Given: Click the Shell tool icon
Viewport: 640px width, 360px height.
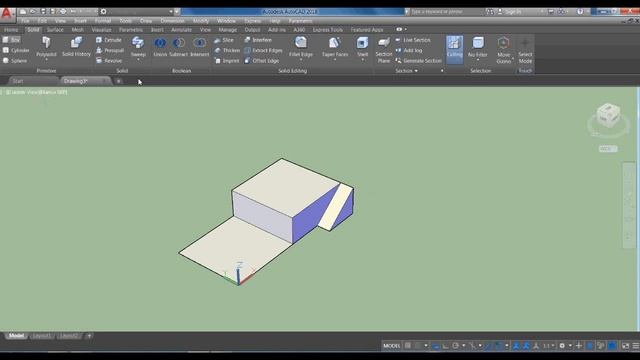Looking at the screenshot, I should [362, 42].
